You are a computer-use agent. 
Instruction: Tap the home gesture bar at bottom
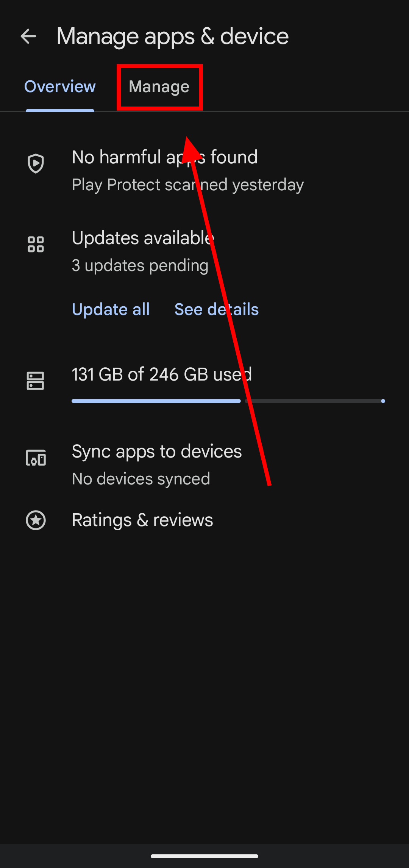click(204, 856)
